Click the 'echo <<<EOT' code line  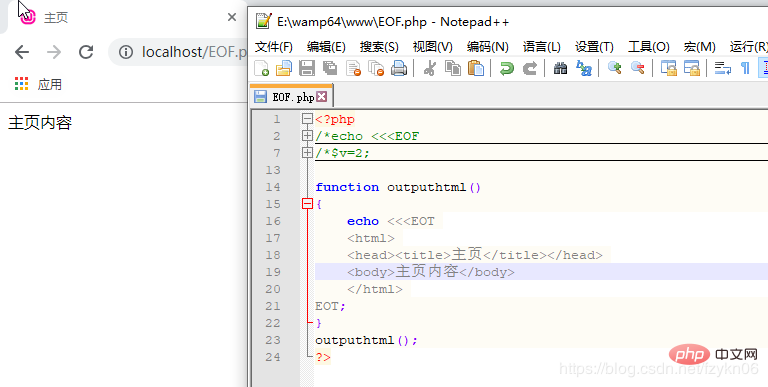[x=391, y=221]
